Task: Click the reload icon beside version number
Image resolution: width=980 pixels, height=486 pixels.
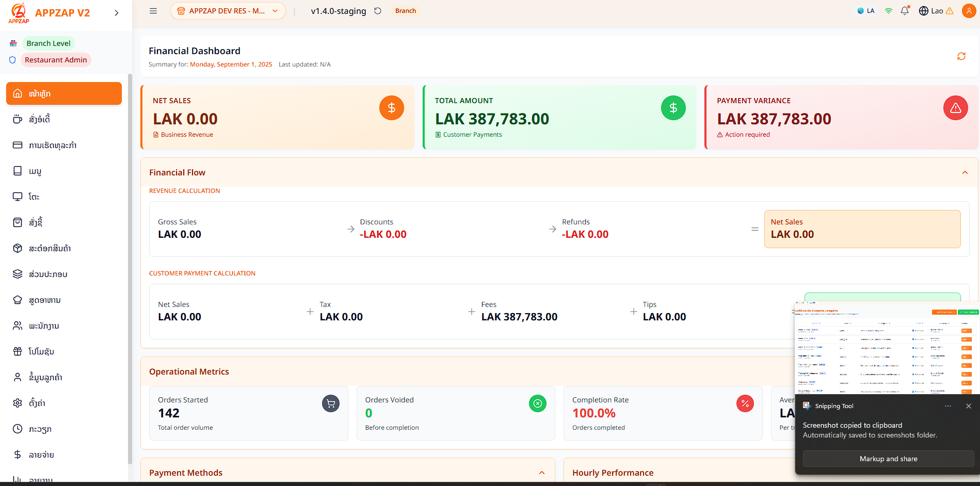Action: [378, 11]
